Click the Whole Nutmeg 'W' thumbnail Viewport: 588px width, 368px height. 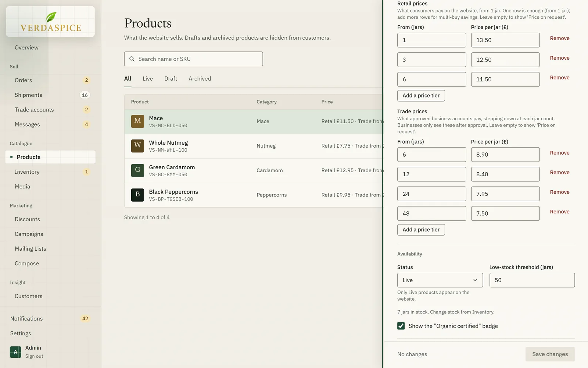coord(137,146)
